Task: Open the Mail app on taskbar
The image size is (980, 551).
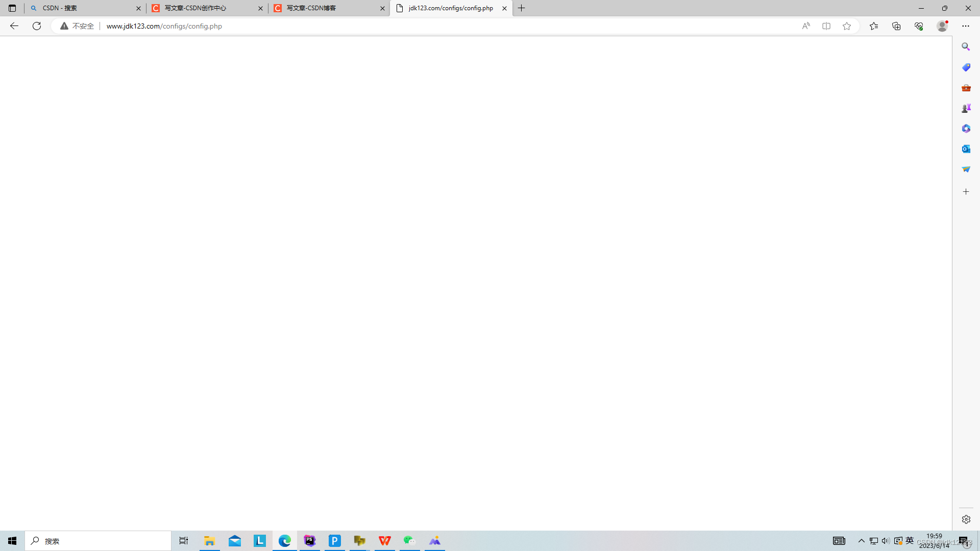Action: [235, 541]
